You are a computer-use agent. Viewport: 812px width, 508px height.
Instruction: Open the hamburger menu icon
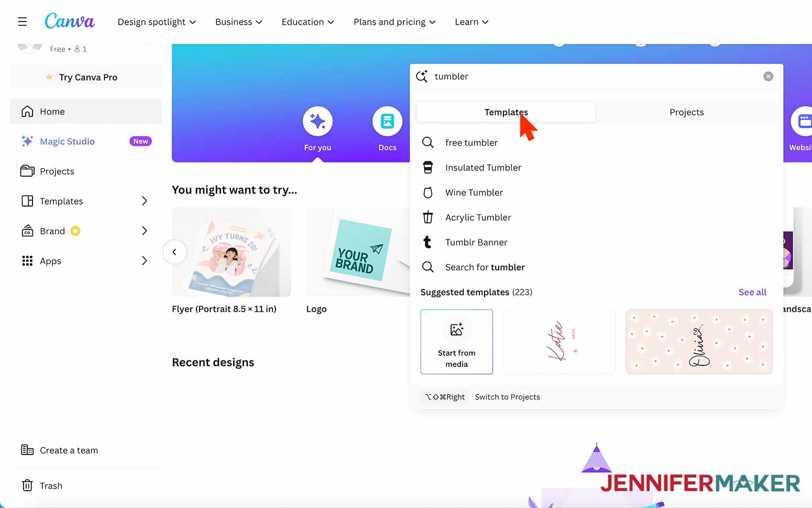(22, 21)
